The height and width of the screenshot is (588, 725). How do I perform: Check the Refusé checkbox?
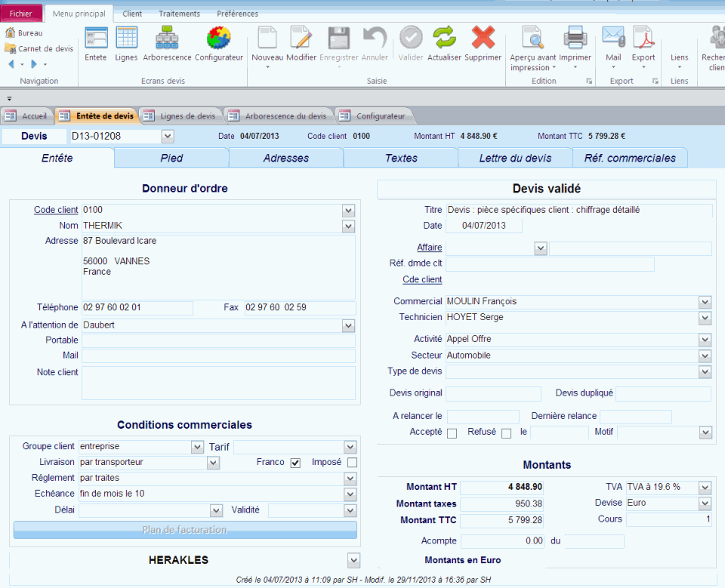[x=502, y=433]
